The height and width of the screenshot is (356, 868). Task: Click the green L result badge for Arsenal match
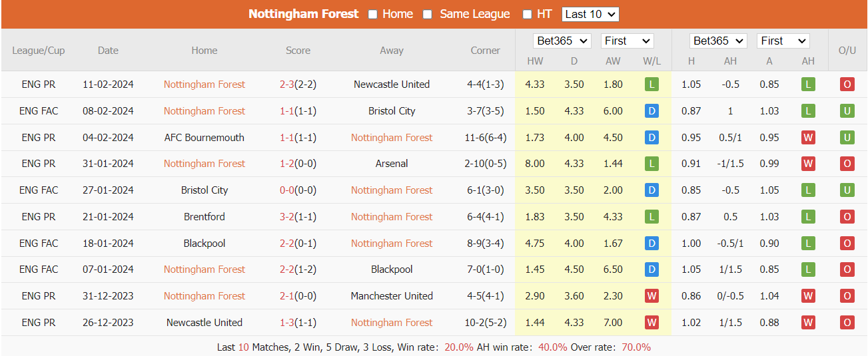click(651, 164)
